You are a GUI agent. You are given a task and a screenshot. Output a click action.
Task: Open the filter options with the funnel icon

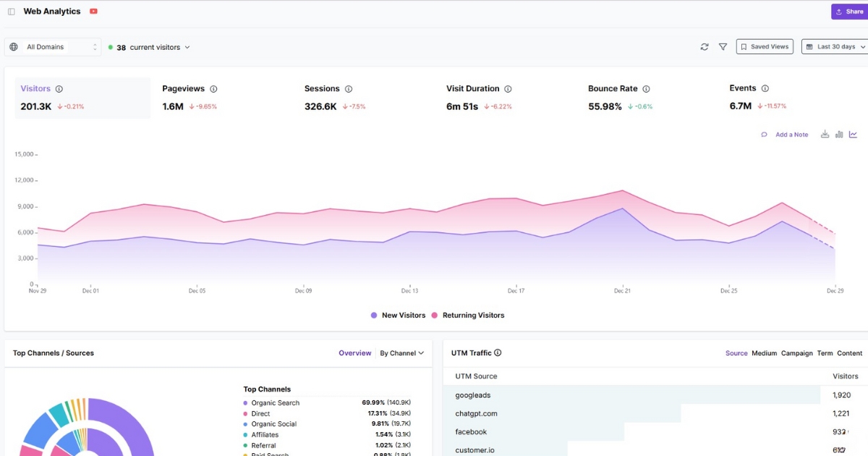tap(723, 46)
